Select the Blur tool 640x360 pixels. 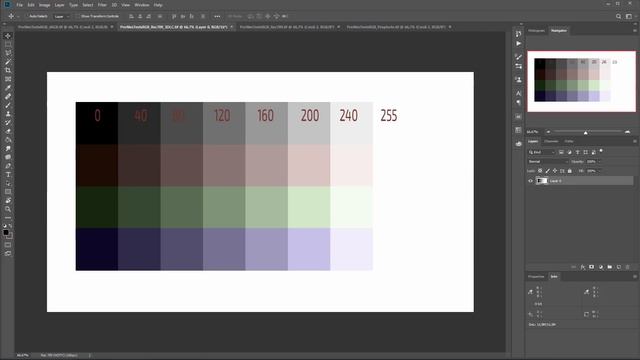[x=8, y=149]
